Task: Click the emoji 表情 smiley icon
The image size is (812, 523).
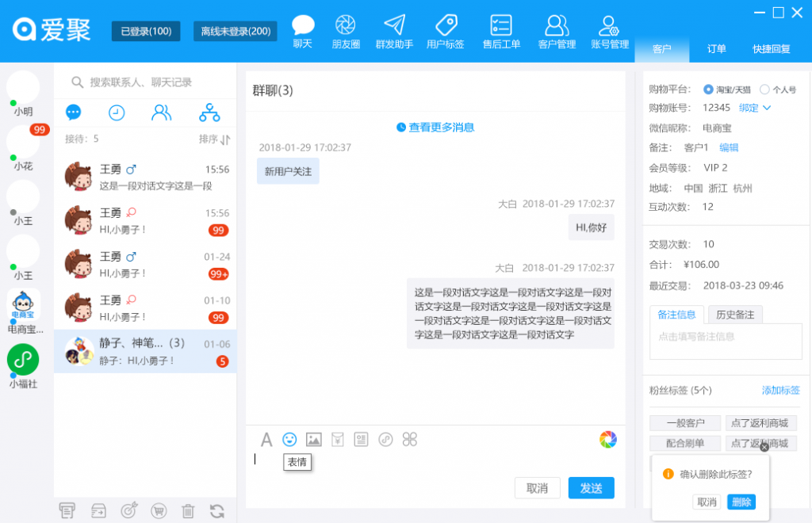Action: [x=289, y=439]
